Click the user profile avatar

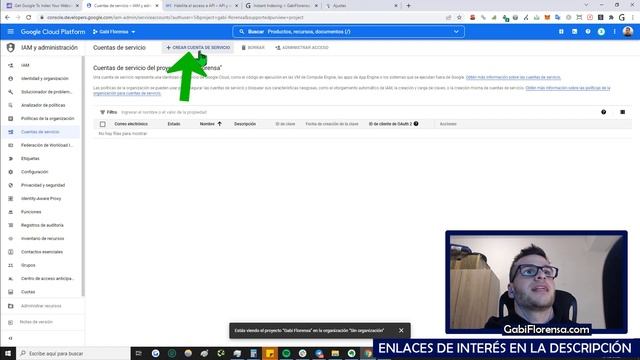[628, 31]
